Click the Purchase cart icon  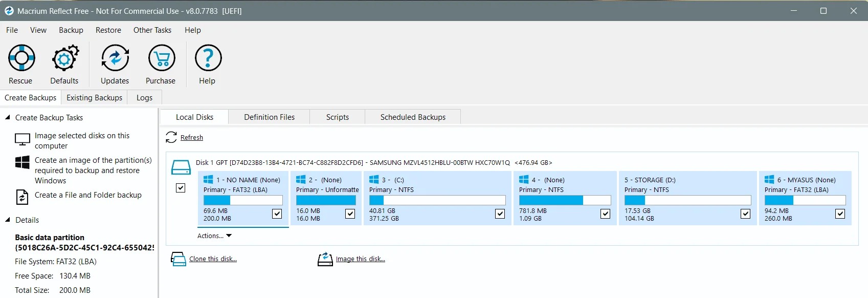[161, 58]
